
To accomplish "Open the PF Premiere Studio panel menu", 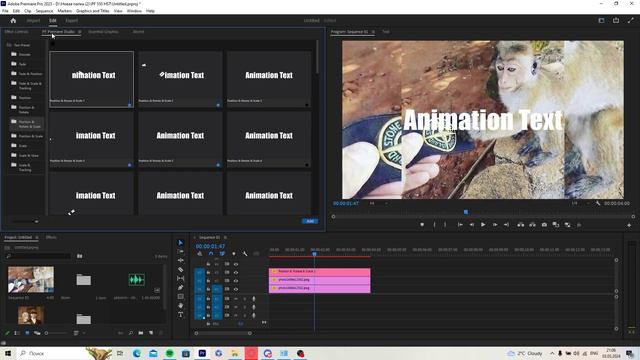I will point(80,31).
